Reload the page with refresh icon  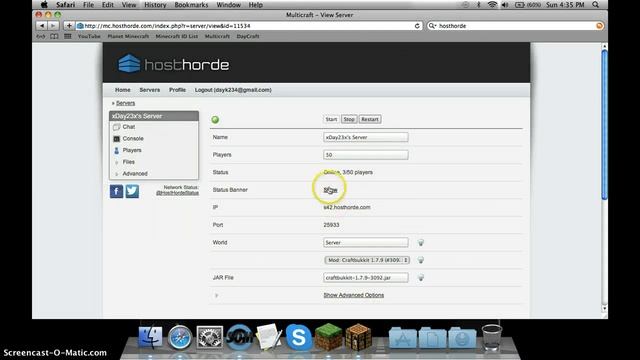point(417,26)
